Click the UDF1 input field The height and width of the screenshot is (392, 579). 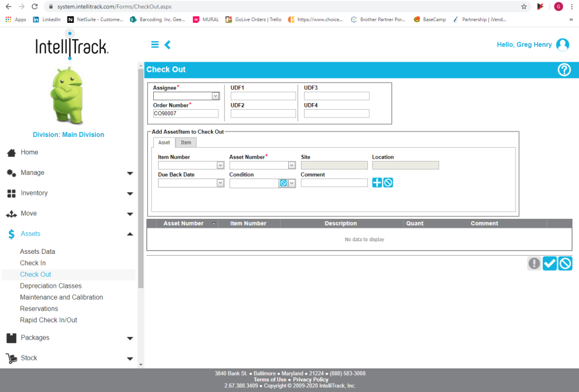(x=264, y=96)
